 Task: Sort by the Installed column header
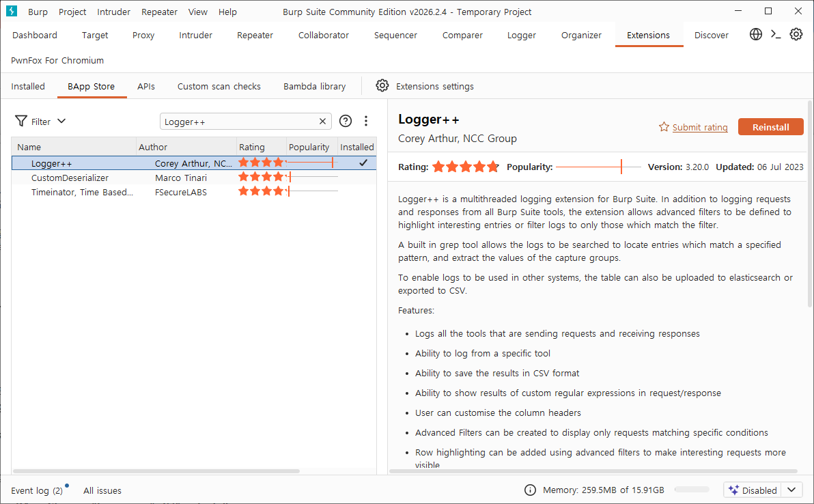(x=356, y=147)
